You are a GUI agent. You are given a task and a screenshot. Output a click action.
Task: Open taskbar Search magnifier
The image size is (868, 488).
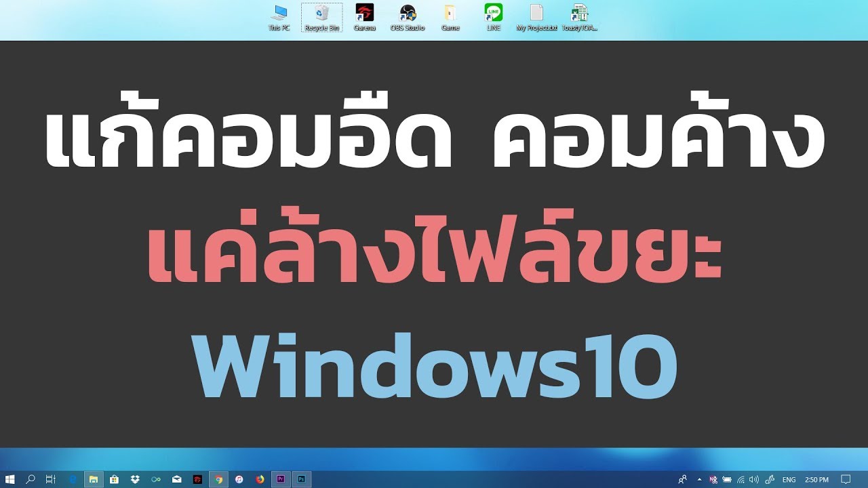31,479
